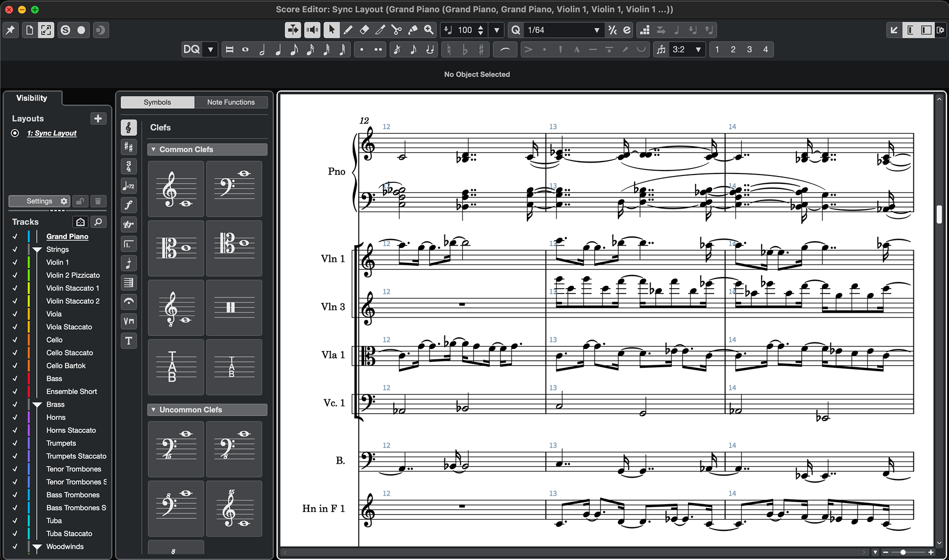Toggle visibility check for Horns
This screenshot has height=560, width=949.
15,417
